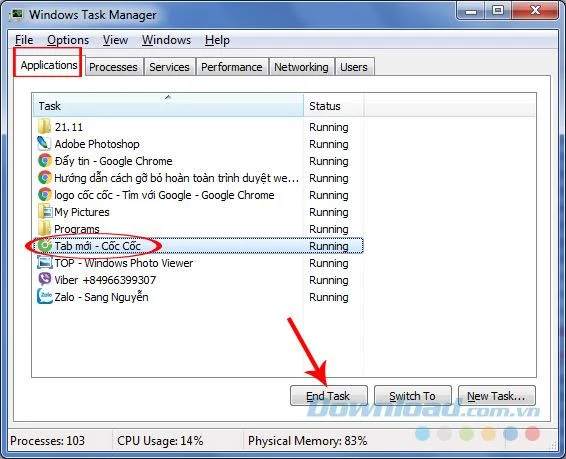Open the Help menu
The width and height of the screenshot is (566, 459).
coord(217,40)
